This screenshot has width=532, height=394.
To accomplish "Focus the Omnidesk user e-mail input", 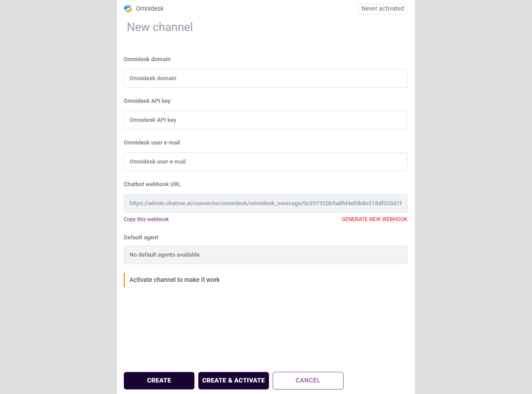I will click(265, 162).
